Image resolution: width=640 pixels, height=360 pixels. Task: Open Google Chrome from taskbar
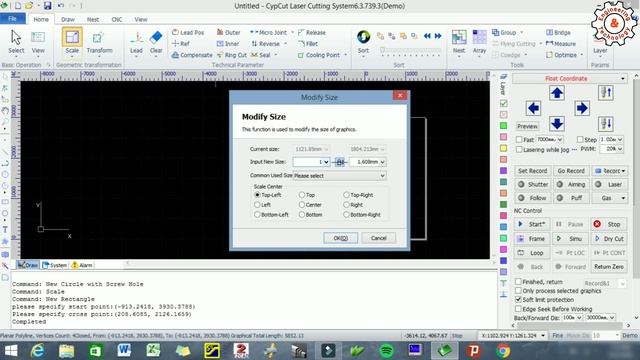[x=503, y=351]
